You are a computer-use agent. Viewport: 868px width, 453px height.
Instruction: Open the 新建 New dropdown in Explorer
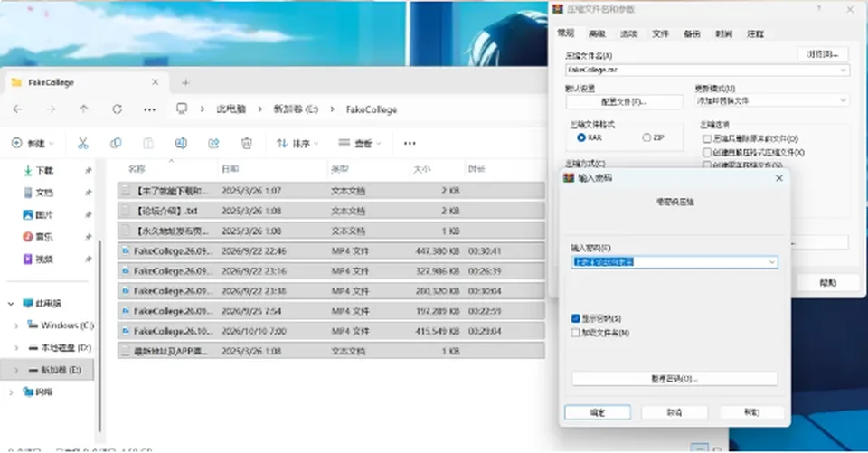pos(33,144)
